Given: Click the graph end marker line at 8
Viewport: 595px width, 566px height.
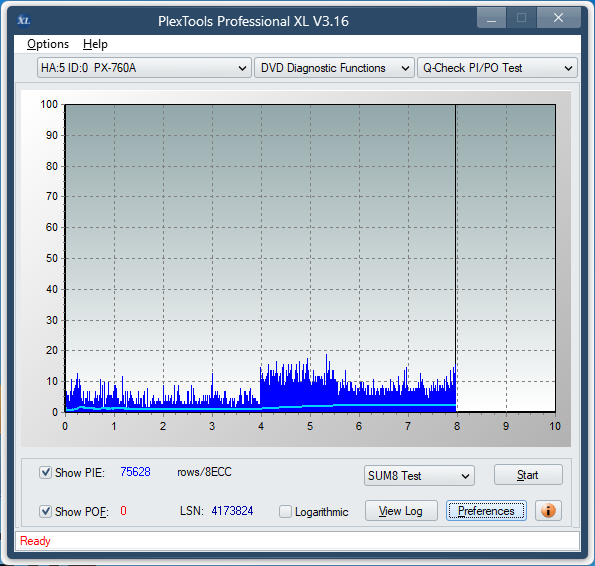Looking at the screenshot, I should point(456,258).
